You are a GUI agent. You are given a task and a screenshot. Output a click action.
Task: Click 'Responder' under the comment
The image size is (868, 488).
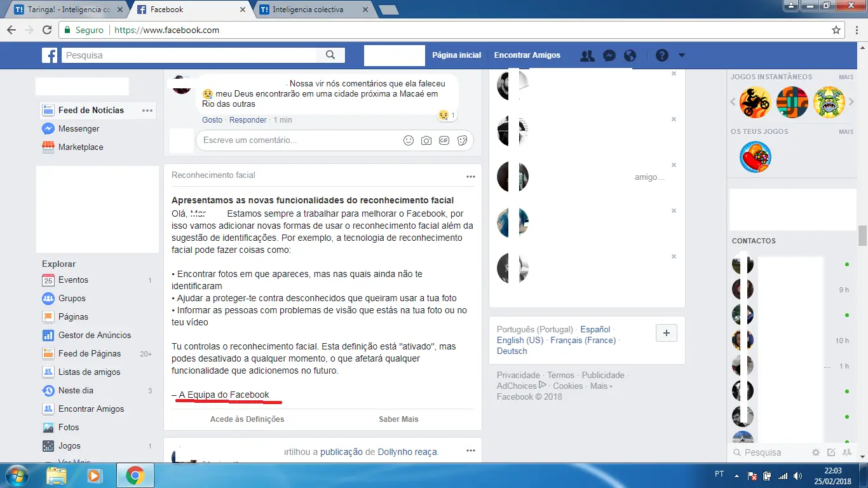pos(248,120)
